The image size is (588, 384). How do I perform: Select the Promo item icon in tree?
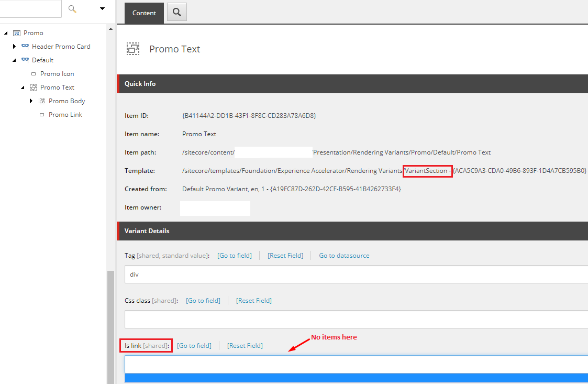click(x=18, y=32)
